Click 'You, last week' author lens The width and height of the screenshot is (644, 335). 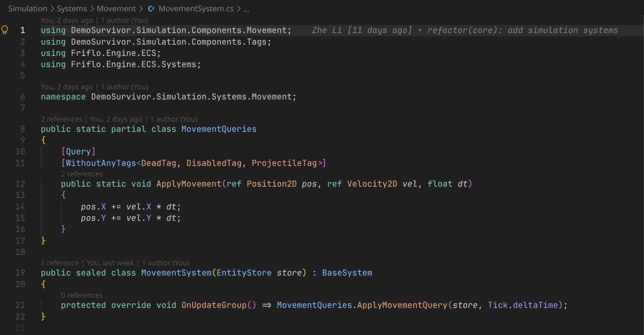point(110,263)
